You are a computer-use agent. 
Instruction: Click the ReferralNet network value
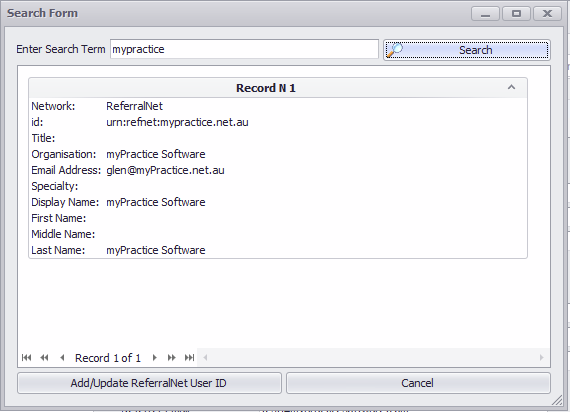pos(135,106)
